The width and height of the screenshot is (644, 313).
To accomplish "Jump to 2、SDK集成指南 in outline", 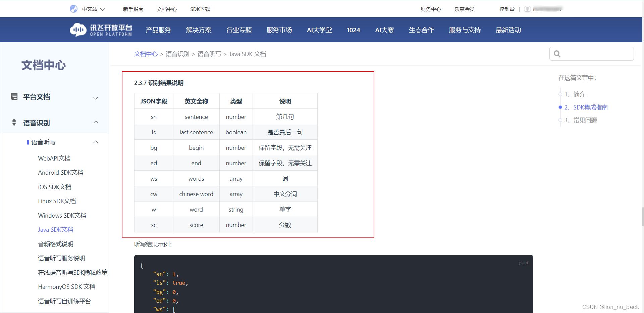I will (586, 107).
